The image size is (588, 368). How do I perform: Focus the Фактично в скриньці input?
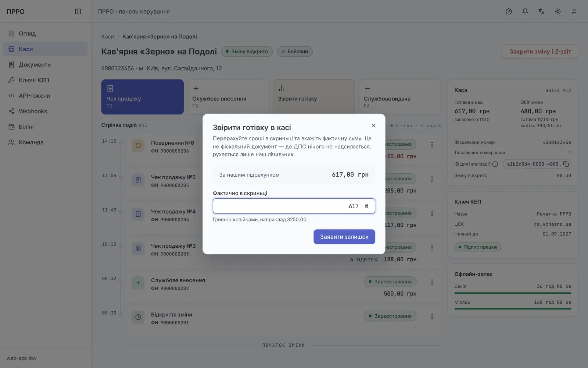click(294, 206)
